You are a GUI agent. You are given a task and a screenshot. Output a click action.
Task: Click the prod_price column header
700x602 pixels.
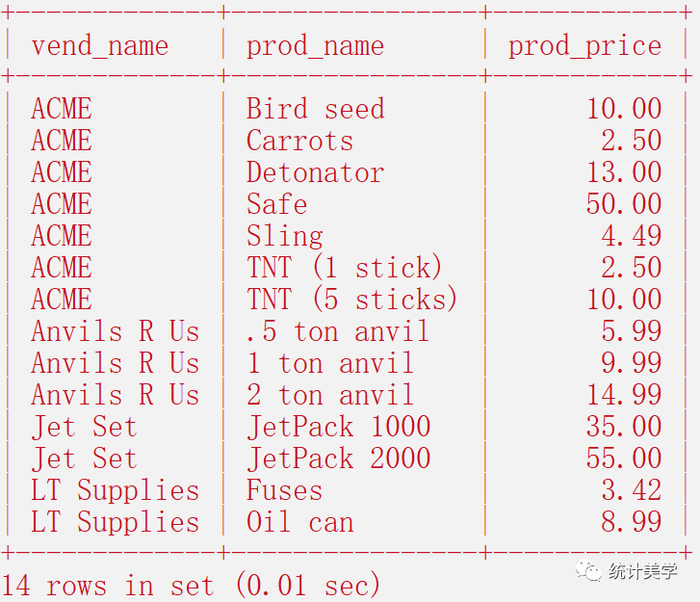[x=584, y=46]
